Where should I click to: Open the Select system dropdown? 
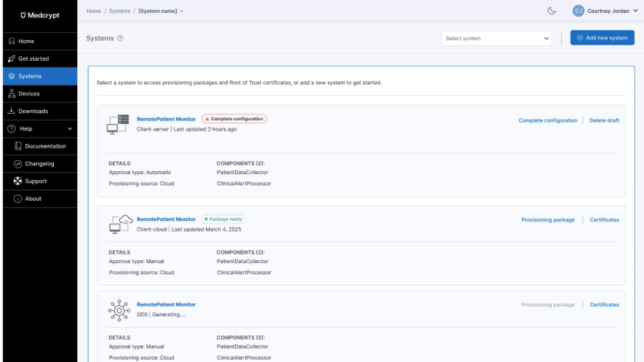pyautogui.click(x=496, y=38)
